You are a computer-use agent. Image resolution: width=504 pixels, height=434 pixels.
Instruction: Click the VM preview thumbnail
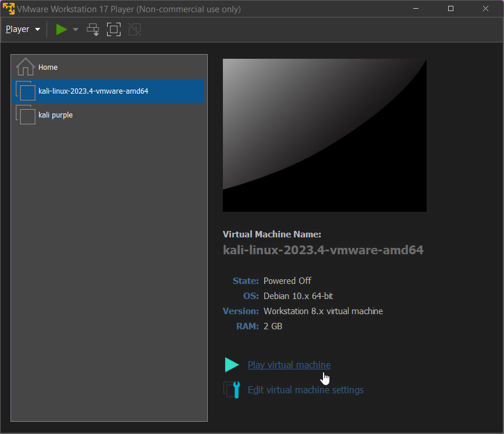click(325, 135)
